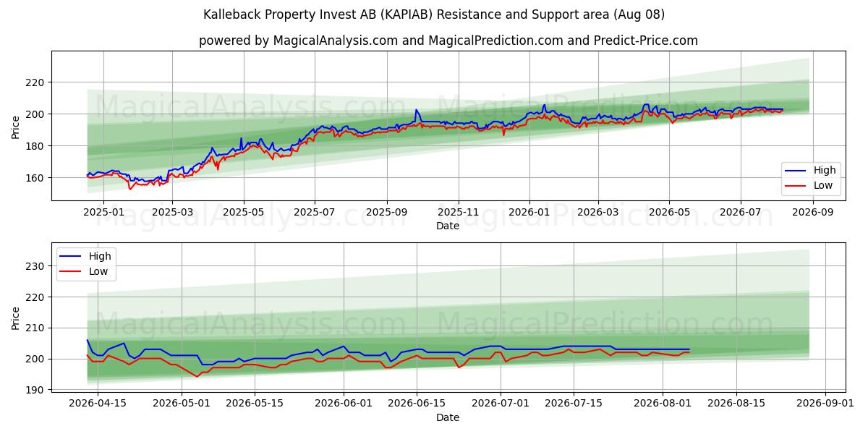The height and width of the screenshot is (434, 868).
Task: Click the '2026-01' tick label on top chart
Action: pos(529,213)
